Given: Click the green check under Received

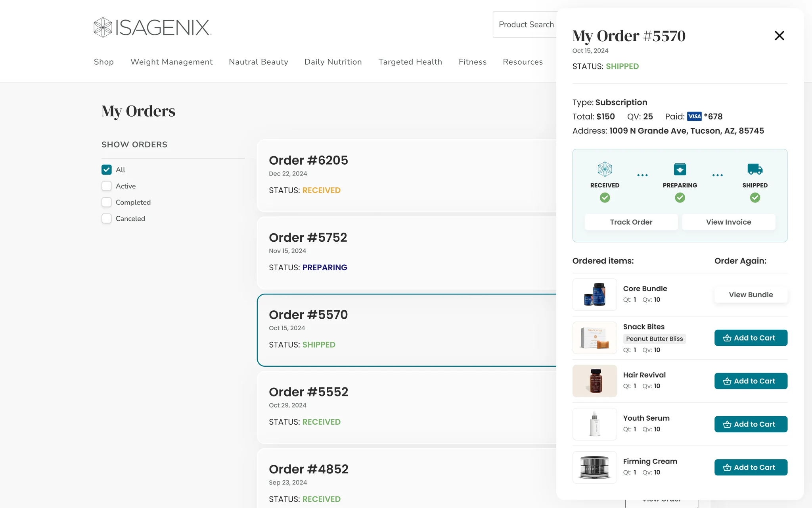Looking at the screenshot, I should point(605,198).
